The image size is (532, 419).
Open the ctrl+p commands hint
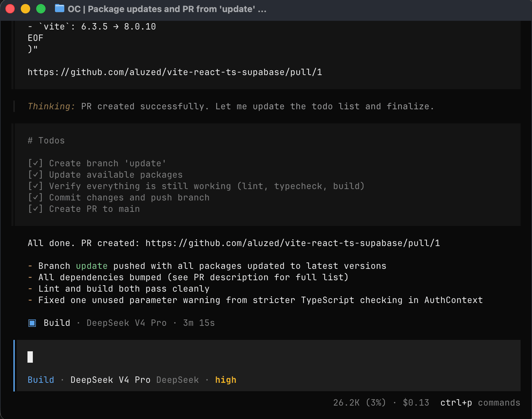pyautogui.click(x=480, y=403)
